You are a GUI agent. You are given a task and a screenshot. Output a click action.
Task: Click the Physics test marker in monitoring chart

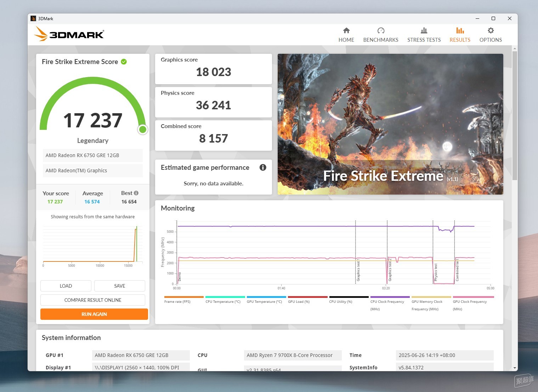pyautogui.click(x=436, y=272)
